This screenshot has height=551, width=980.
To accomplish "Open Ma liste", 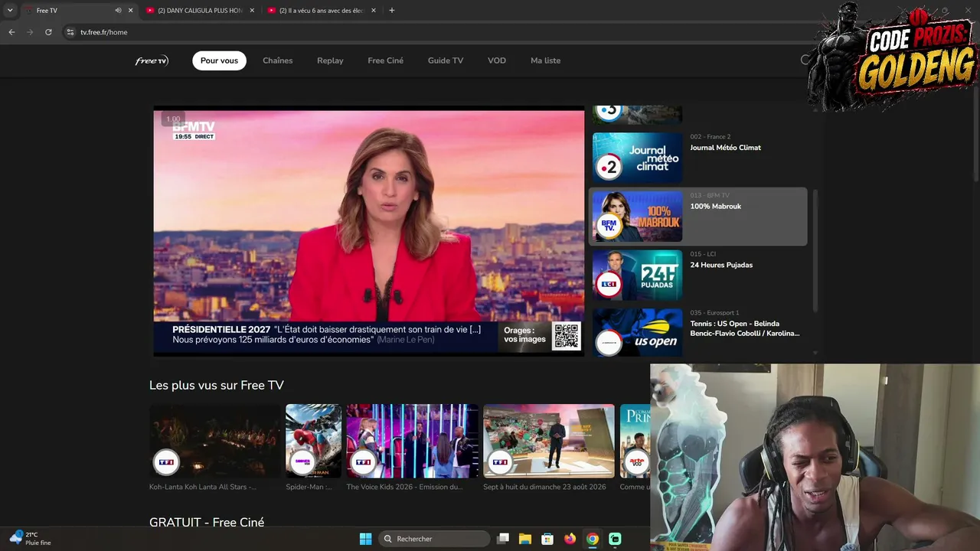I will coord(545,60).
